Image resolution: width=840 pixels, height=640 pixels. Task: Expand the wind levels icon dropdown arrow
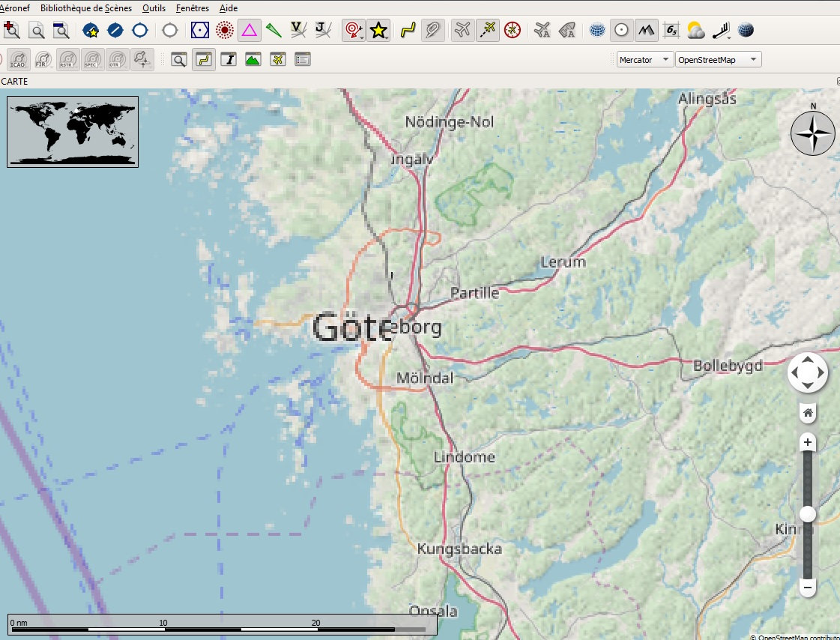click(x=729, y=37)
